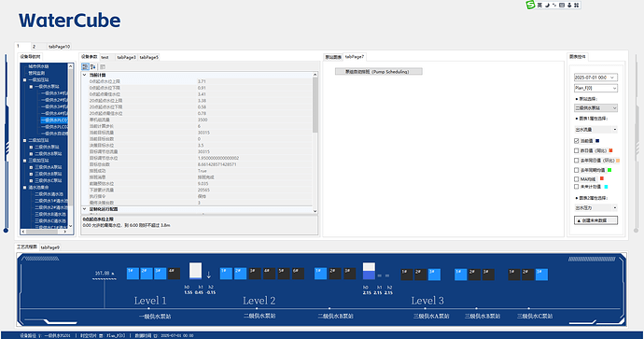644x339 pixels.
Task: Open the tabPage10 tab
Action: point(59,47)
